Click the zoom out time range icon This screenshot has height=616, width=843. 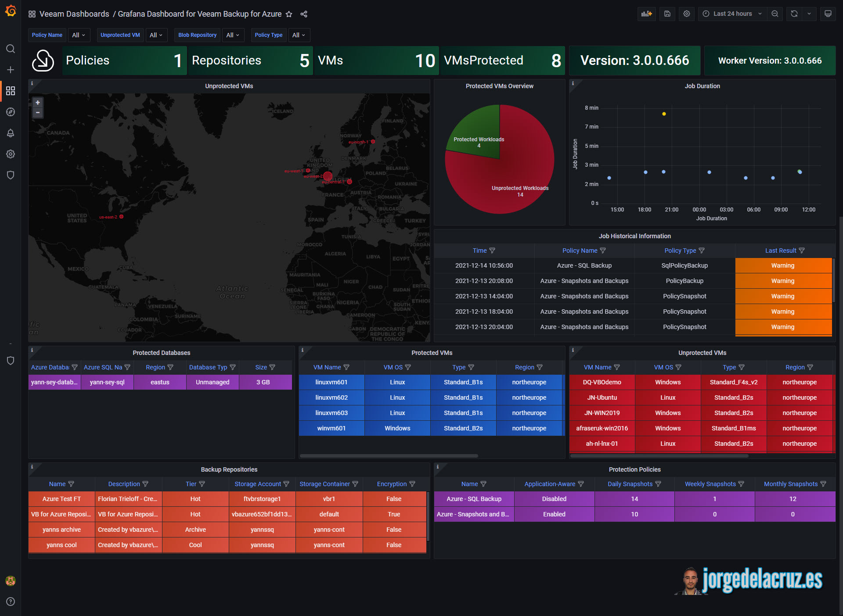(775, 14)
